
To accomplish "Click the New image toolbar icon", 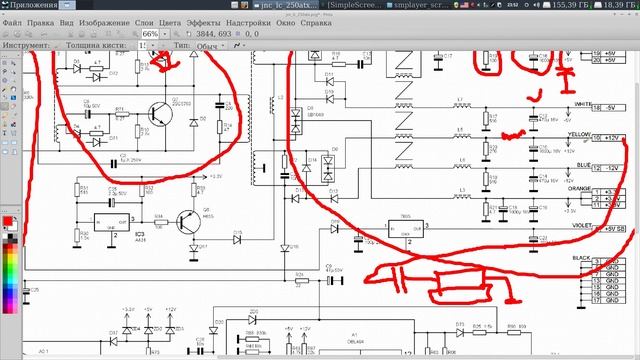I will [6, 34].
